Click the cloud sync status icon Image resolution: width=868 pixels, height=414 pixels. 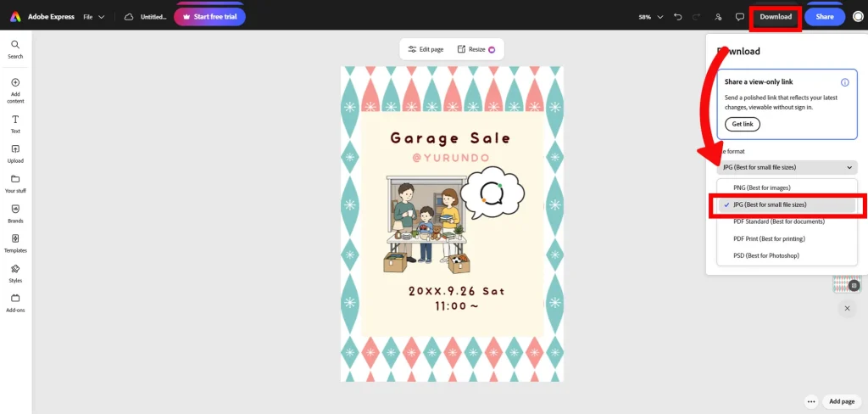coord(129,17)
